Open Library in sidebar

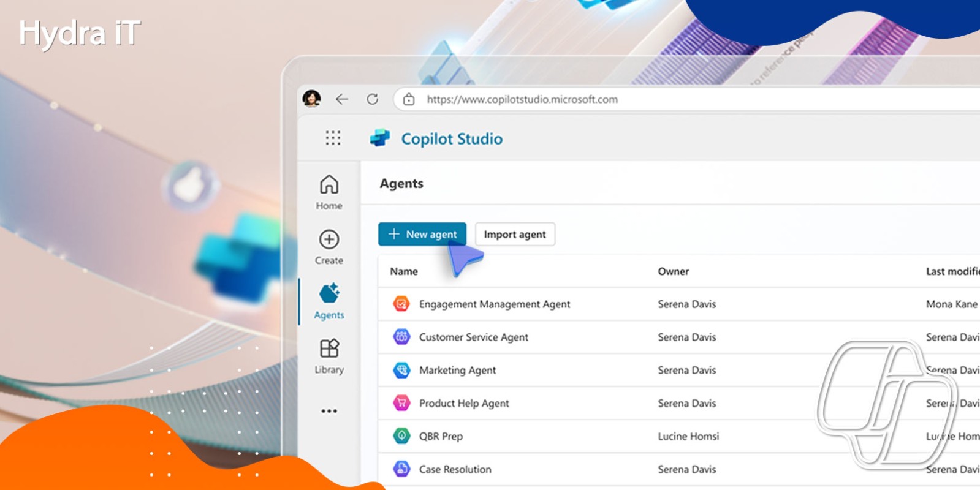(x=329, y=356)
